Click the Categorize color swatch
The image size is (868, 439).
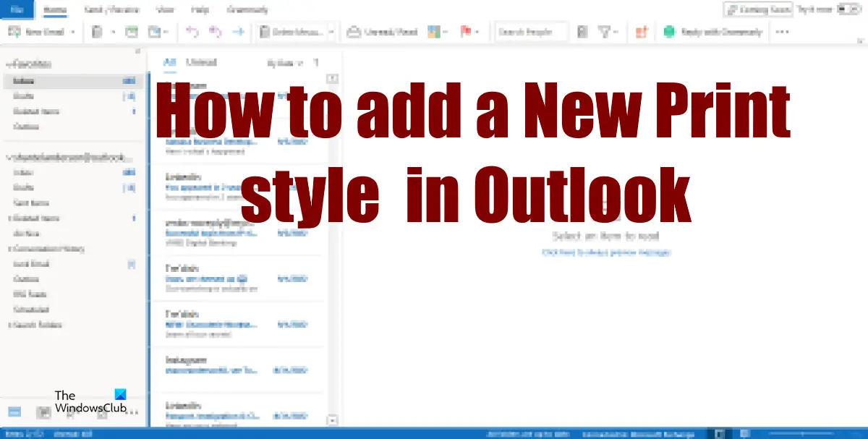click(433, 31)
